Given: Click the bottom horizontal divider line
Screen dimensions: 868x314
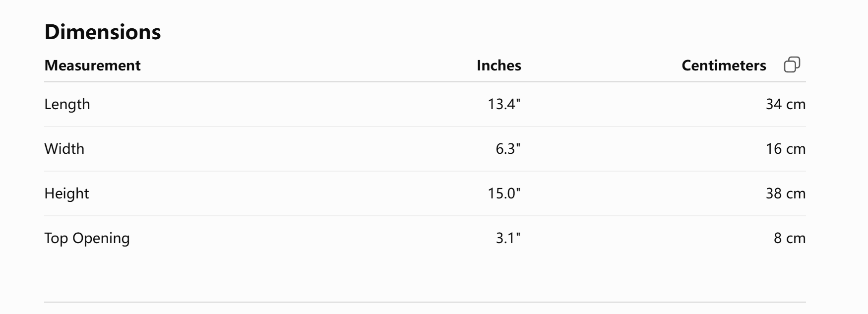Looking at the screenshot, I should tap(425, 302).
